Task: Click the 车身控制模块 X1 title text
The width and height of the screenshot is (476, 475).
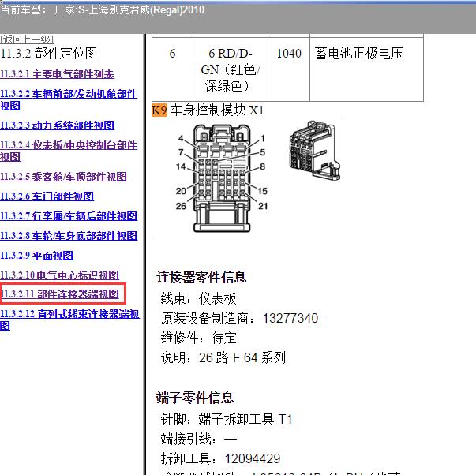Action: coord(217,110)
